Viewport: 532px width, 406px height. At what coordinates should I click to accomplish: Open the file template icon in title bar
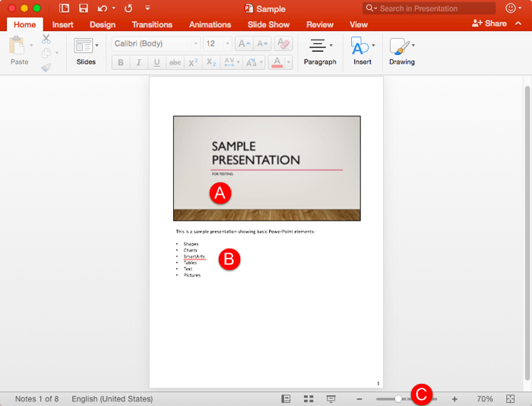pos(64,8)
